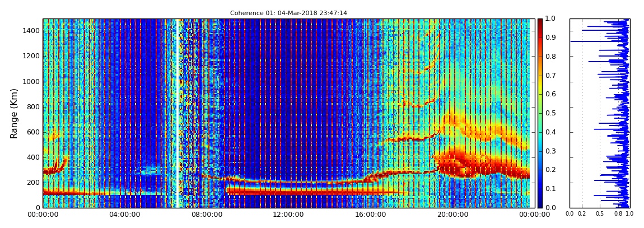Click the blue coherence profile line plot
This screenshot has height=228, width=644.
coord(600,113)
